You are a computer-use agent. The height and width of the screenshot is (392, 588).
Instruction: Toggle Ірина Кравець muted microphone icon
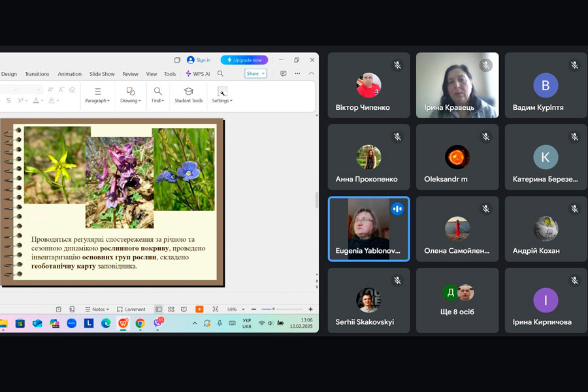pos(485,65)
